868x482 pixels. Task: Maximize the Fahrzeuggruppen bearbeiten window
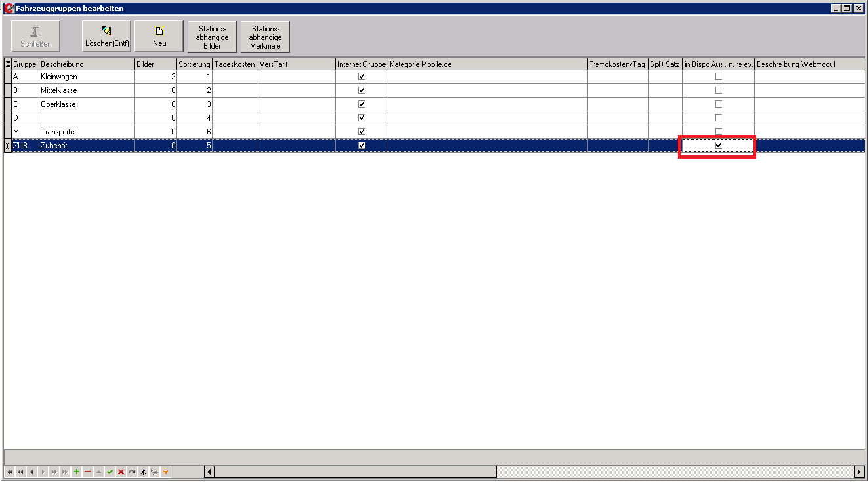tap(846, 9)
